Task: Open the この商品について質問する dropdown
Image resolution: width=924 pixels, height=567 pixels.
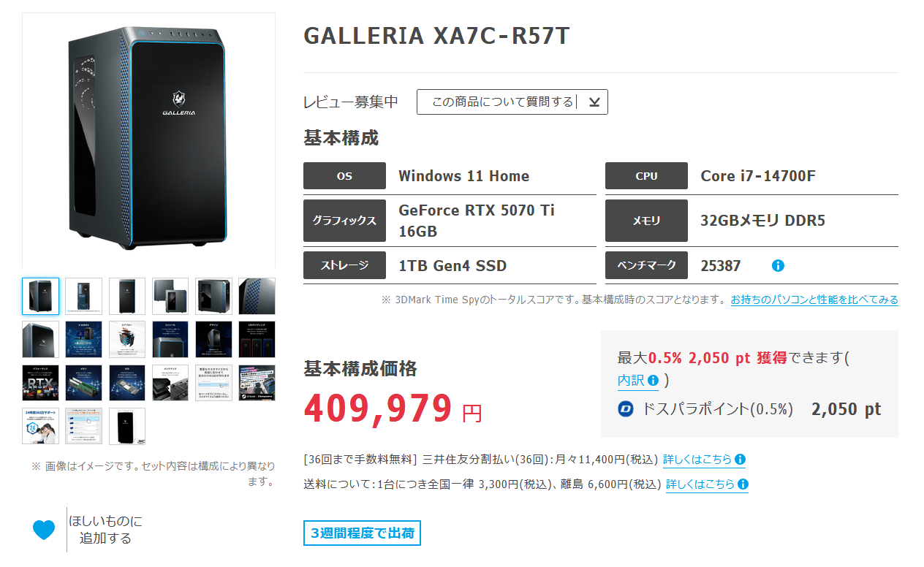Action: (x=512, y=102)
